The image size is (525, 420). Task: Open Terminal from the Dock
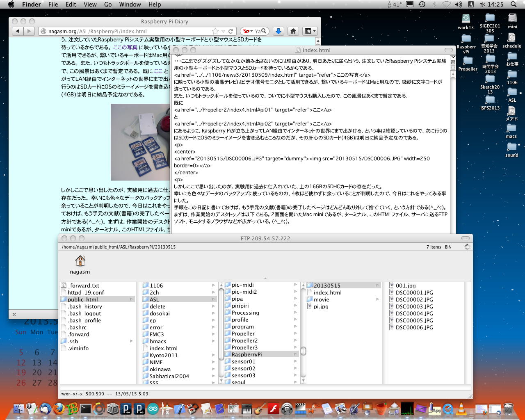click(85, 409)
